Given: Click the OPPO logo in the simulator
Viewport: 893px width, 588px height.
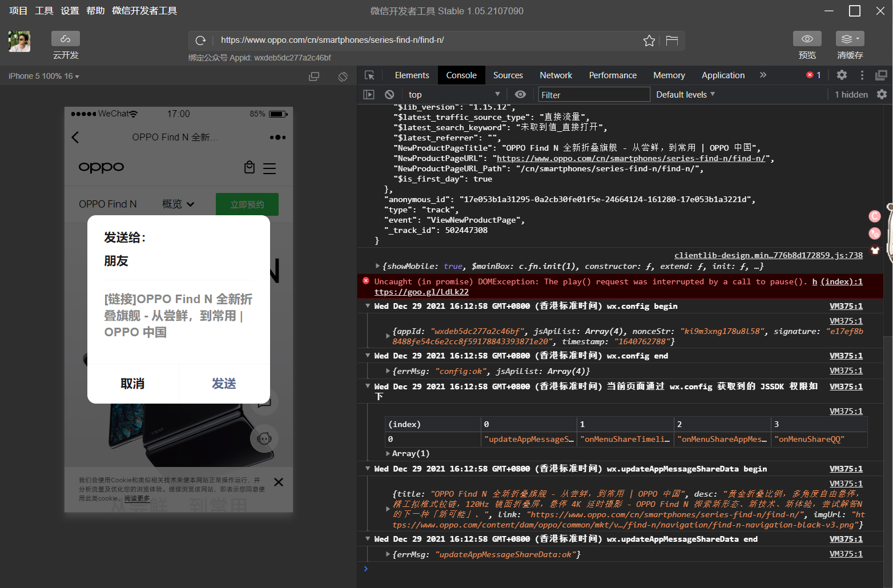Looking at the screenshot, I should [x=101, y=167].
